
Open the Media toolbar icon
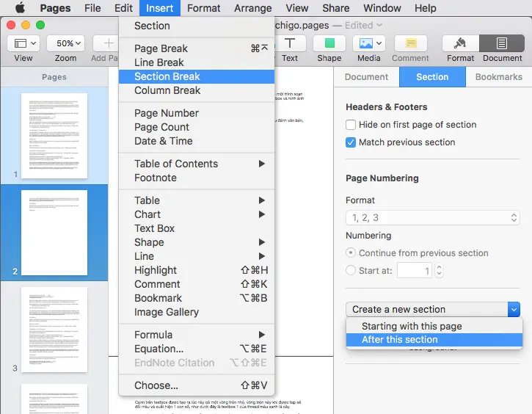click(368, 43)
